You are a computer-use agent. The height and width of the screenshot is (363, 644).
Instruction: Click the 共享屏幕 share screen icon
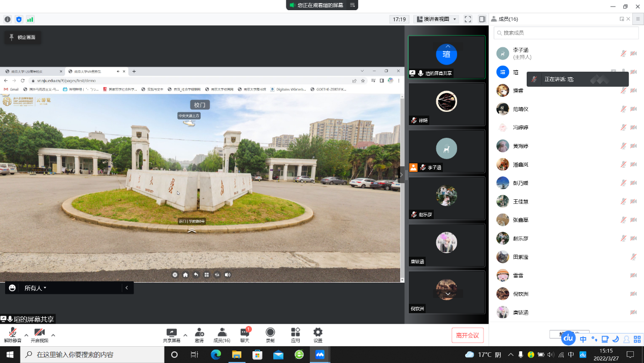point(171,334)
